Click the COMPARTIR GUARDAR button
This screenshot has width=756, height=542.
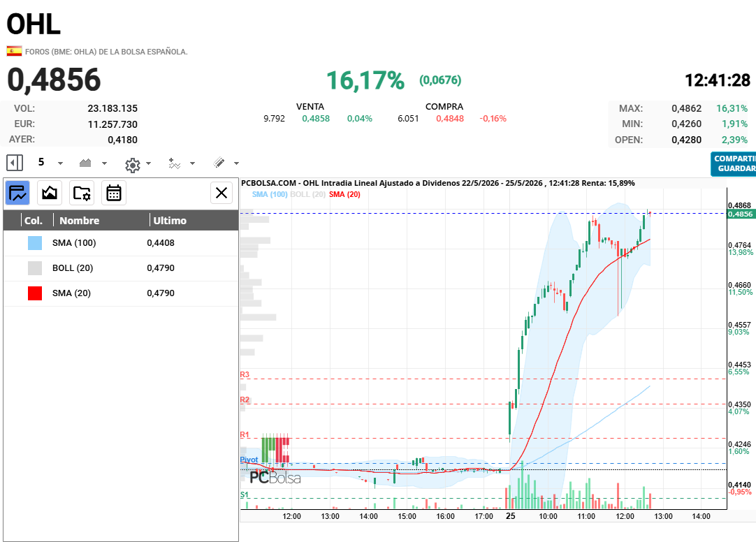734,164
